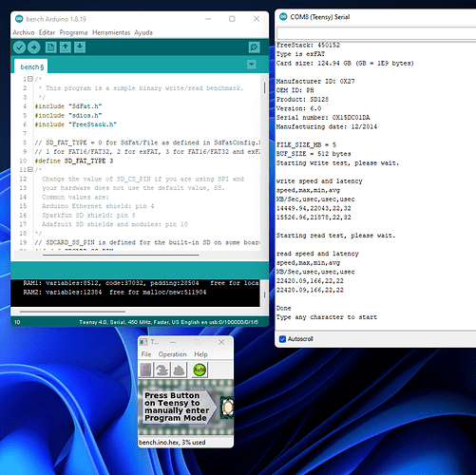The width and height of the screenshot is (476, 475).
Task: Maximize the bench Arduino window
Action: pyautogui.click(x=232, y=19)
